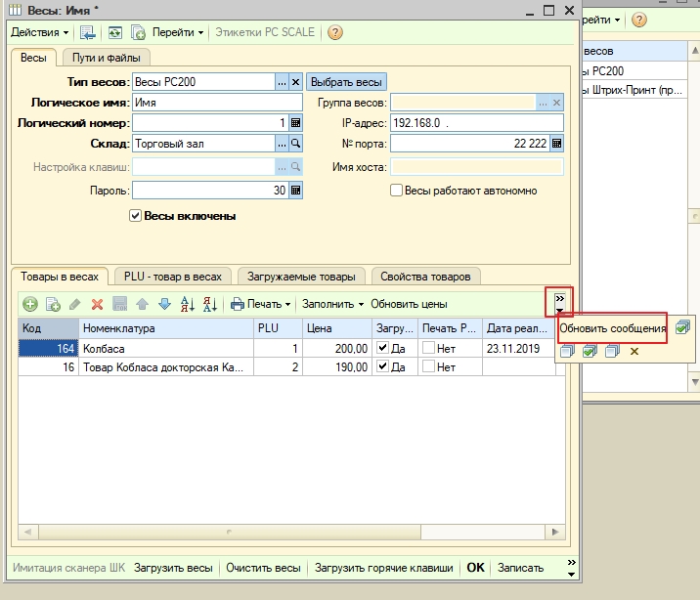
Task: Click the red delete row icon
Action: point(97,304)
